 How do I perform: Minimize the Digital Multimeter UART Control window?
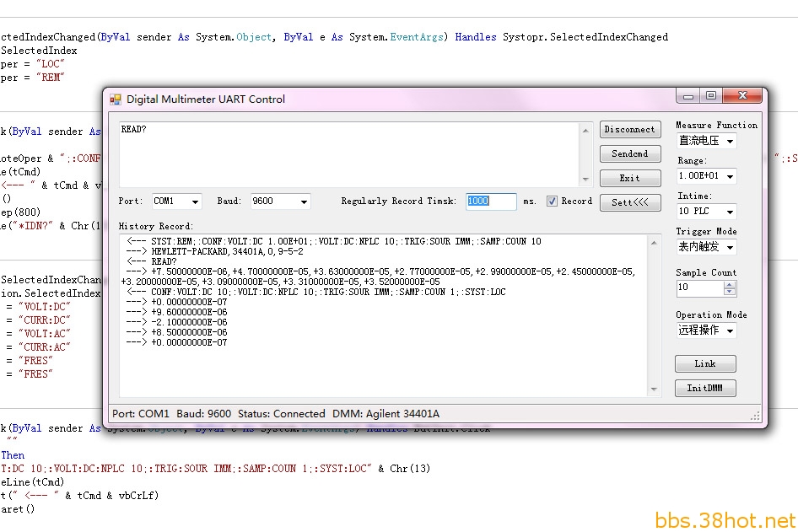click(x=688, y=95)
